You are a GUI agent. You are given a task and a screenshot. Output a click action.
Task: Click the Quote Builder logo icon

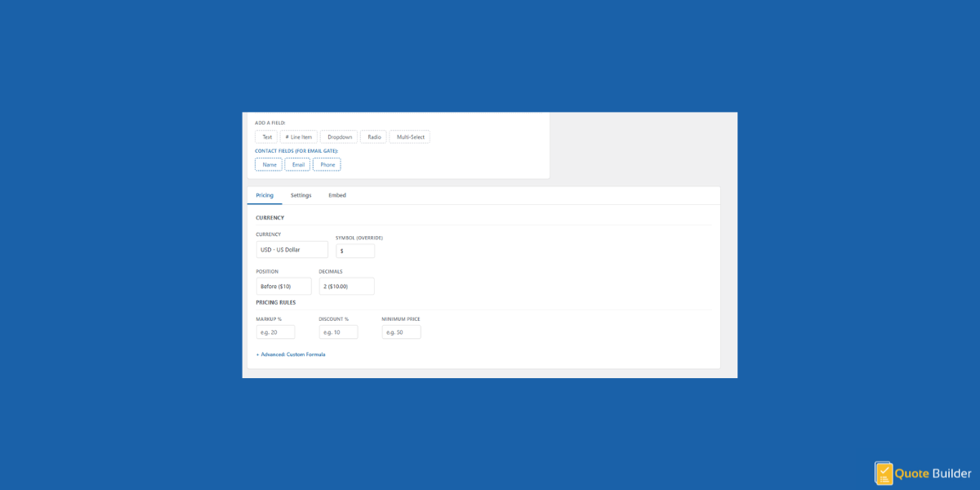(x=884, y=473)
